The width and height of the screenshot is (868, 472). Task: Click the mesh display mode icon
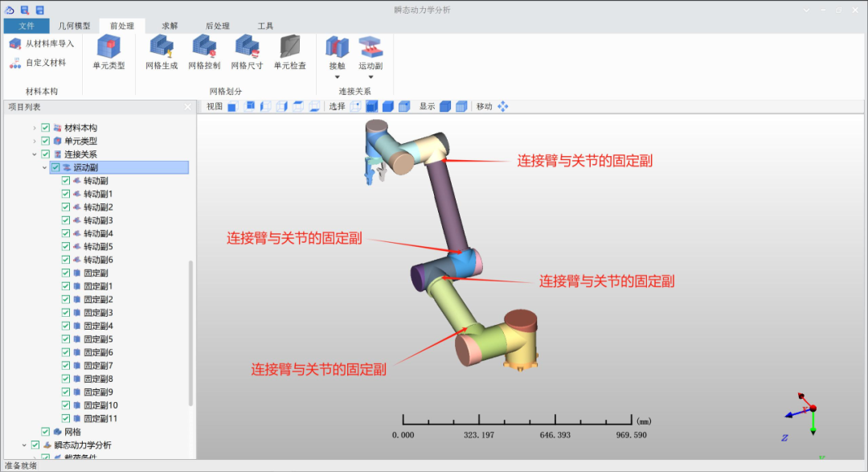[461, 106]
